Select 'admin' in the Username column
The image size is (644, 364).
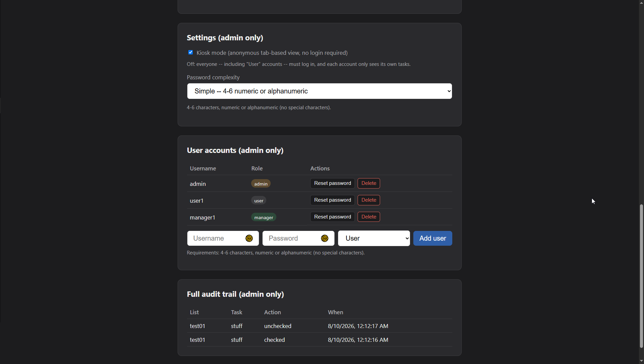pyautogui.click(x=198, y=184)
